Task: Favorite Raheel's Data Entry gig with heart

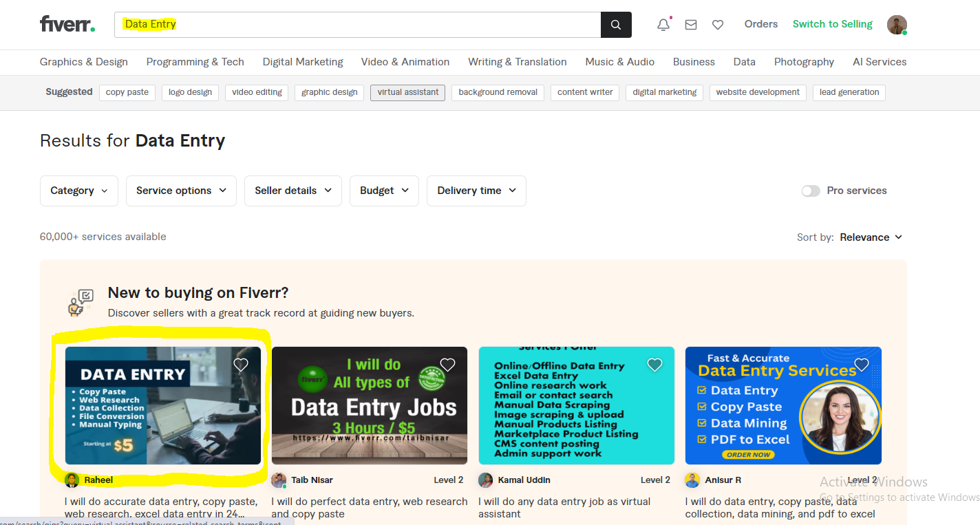Action: [241, 365]
